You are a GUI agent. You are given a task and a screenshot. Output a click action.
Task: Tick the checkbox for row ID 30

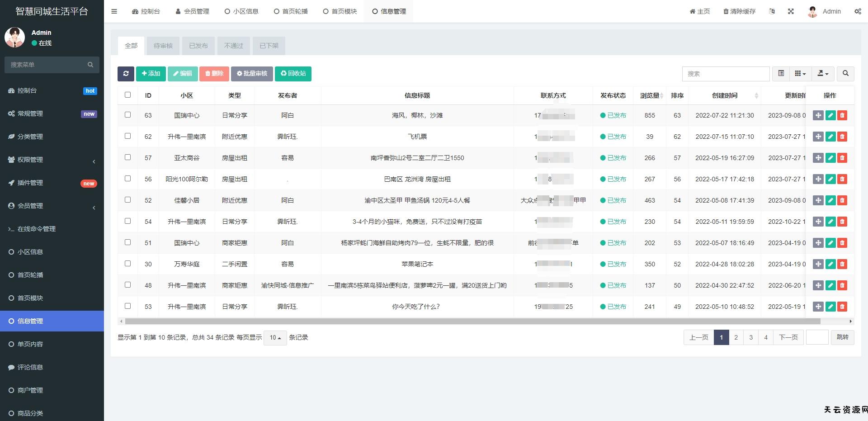pyautogui.click(x=127, y=264)
